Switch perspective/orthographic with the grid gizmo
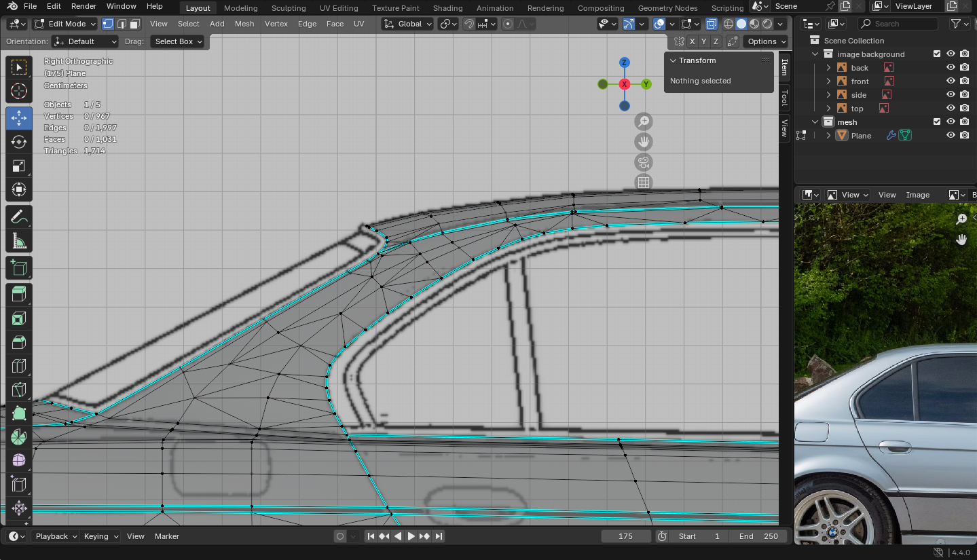The width and height of the screenshot is (977, 560). click(x=644, y=182)
